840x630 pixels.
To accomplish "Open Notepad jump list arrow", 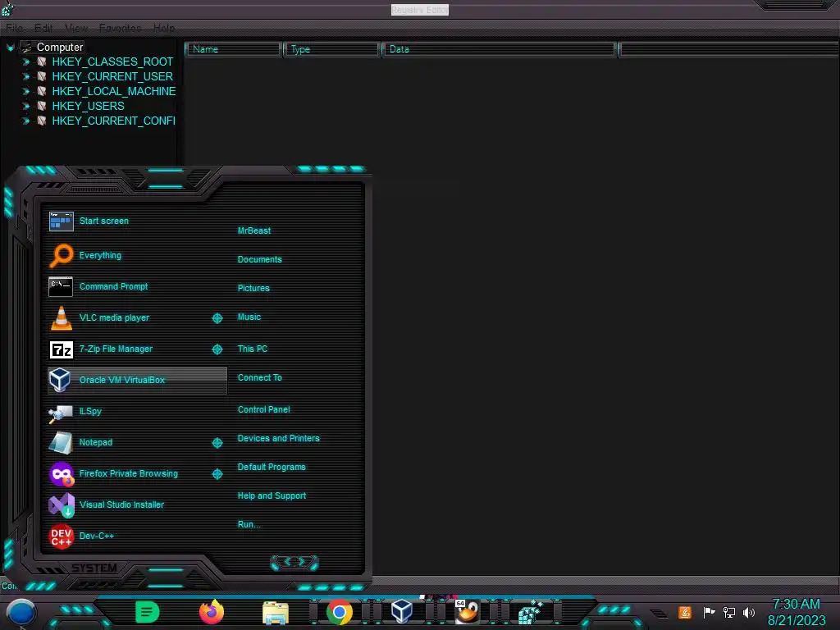I will coord(217,443).
